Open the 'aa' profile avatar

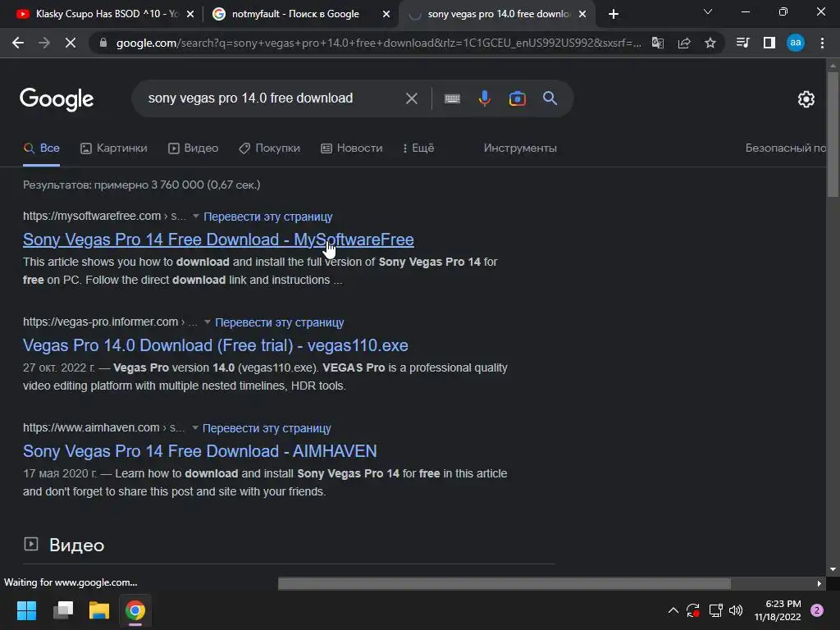tap(796, 43)
